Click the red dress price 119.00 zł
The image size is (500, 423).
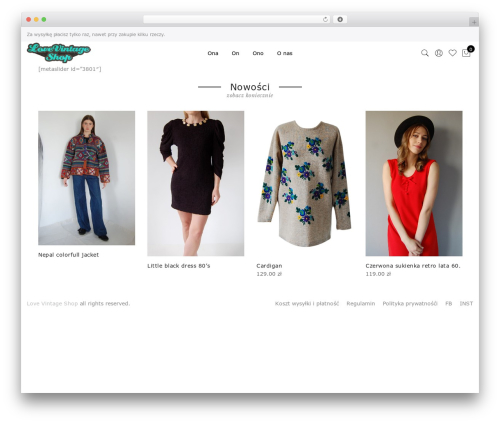(378, 274)
